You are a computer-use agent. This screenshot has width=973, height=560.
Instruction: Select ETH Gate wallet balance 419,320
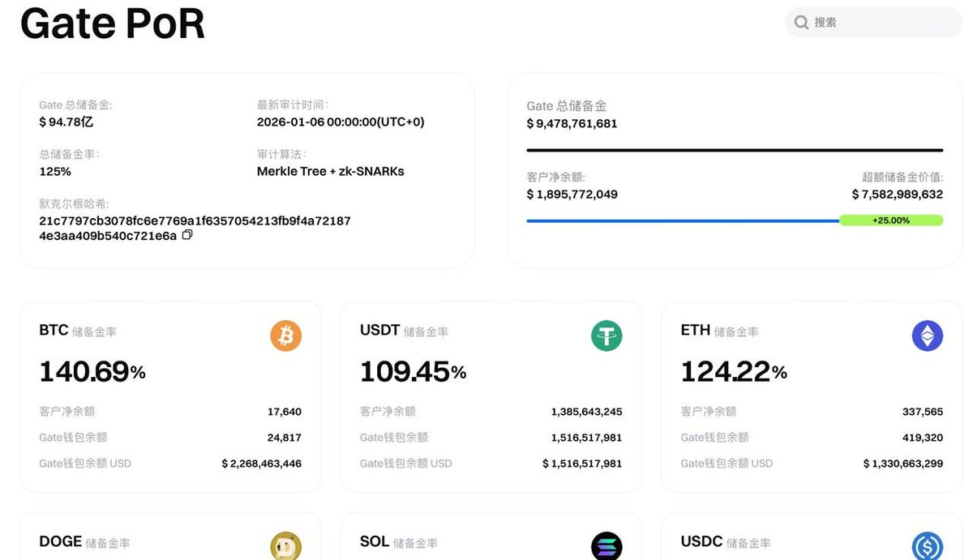923,438
